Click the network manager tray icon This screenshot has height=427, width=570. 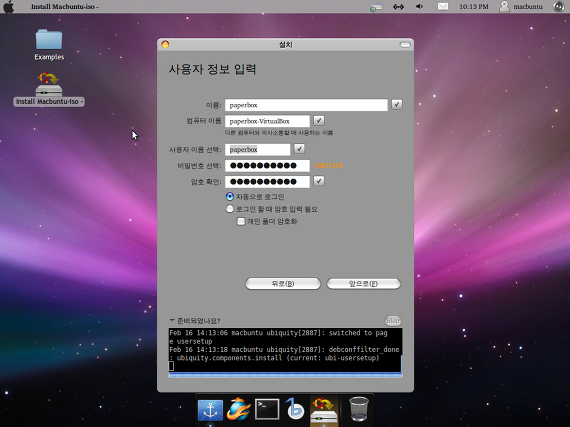tap(376, 7)
